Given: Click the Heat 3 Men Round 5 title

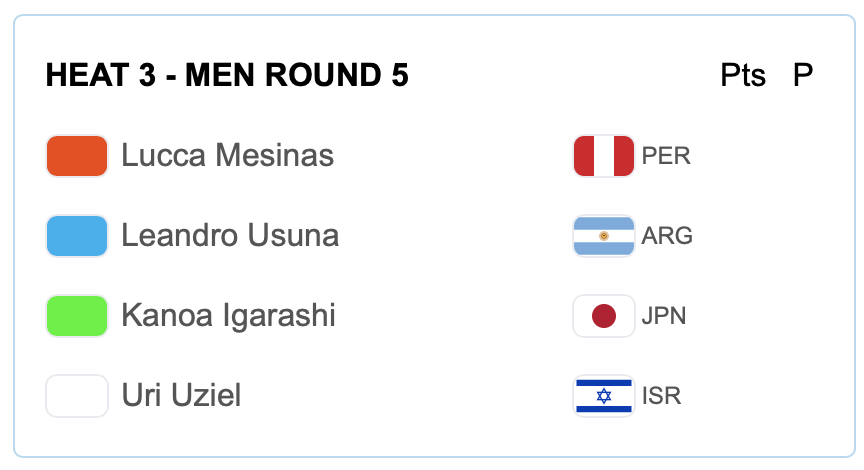Looking at the screenshot, I should (227, 76).
